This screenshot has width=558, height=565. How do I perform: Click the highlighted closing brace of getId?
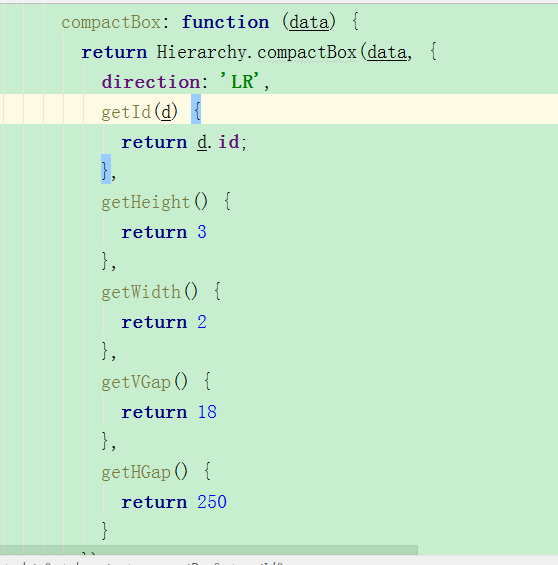[106, 170]
